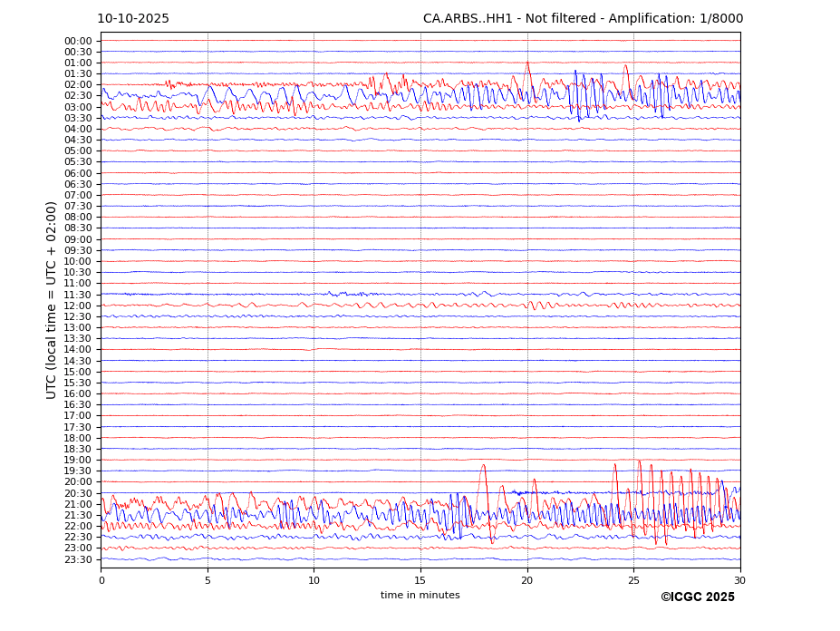
Task: Select the 21:30 time row label
Action: (x=78, y=515)
